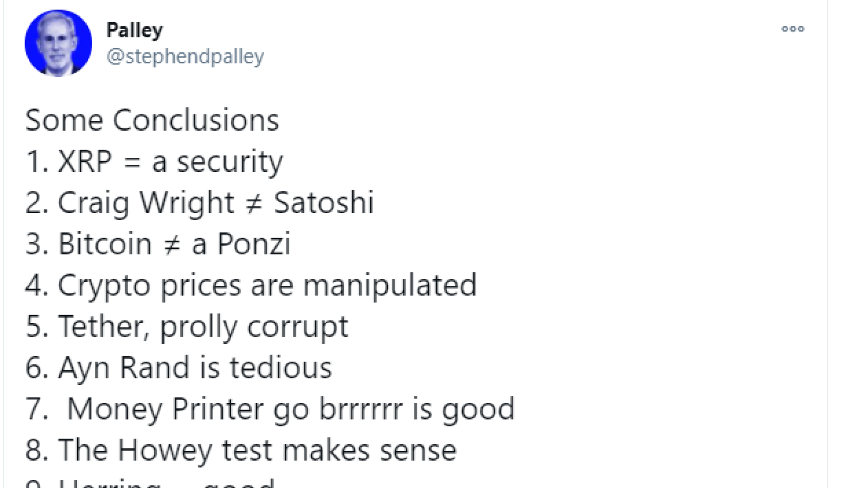Click 'Craig Wright' in the tweet
This screenshot has width=868, height=488.
click(x=146, y=203)
